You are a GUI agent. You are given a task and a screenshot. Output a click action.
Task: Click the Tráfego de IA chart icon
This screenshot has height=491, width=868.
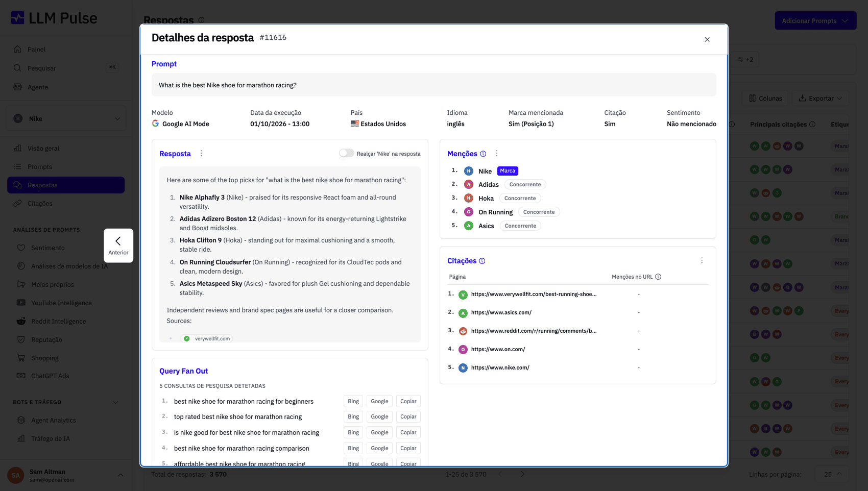(x=21, y=438)
